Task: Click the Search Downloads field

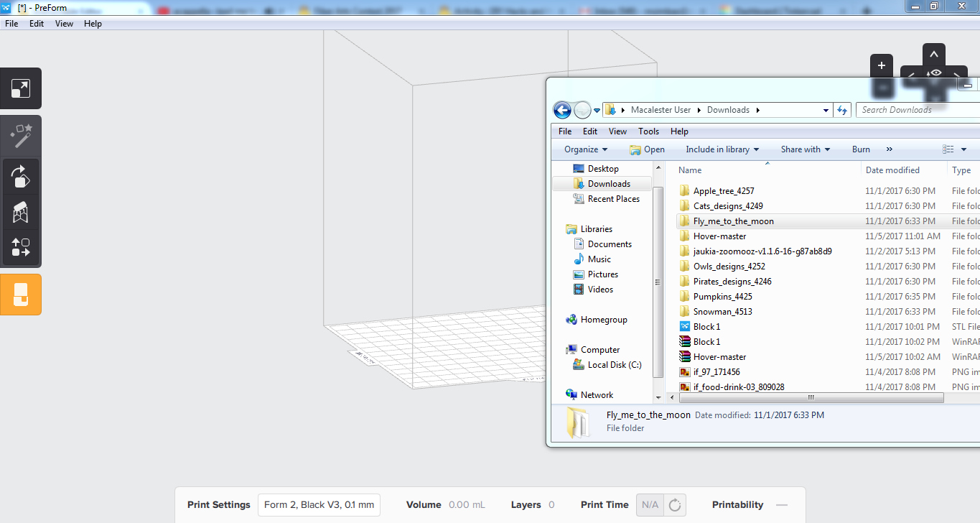Action: coord(919,110)
